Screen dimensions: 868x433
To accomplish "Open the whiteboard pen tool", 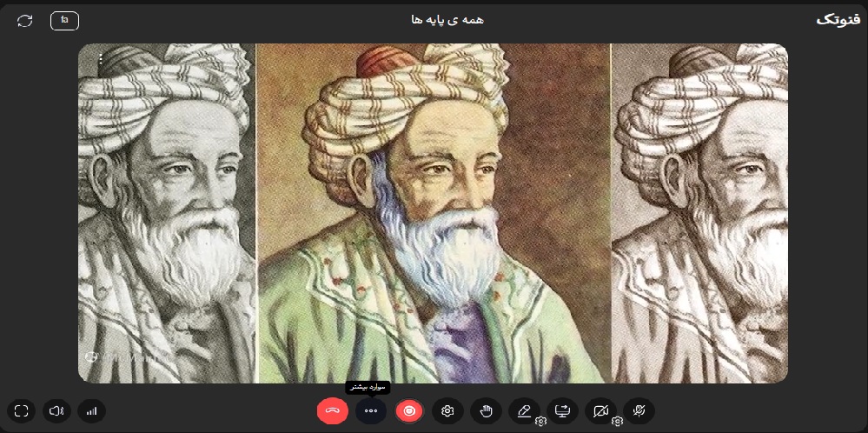I will (x=524, y=411).
